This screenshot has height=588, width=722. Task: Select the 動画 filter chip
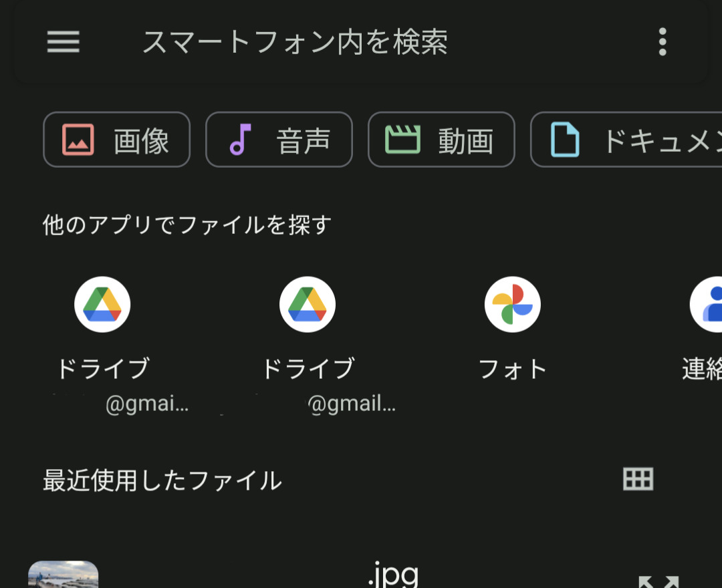coord(441,140)
